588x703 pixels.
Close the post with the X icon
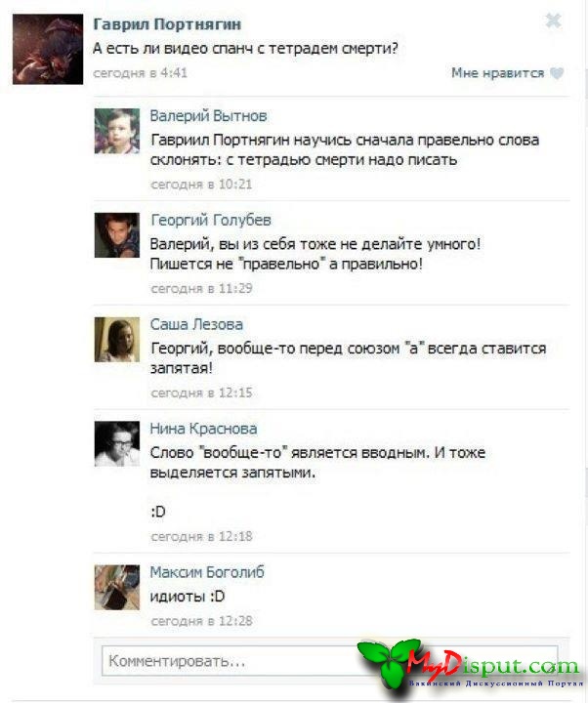(553, 21)
